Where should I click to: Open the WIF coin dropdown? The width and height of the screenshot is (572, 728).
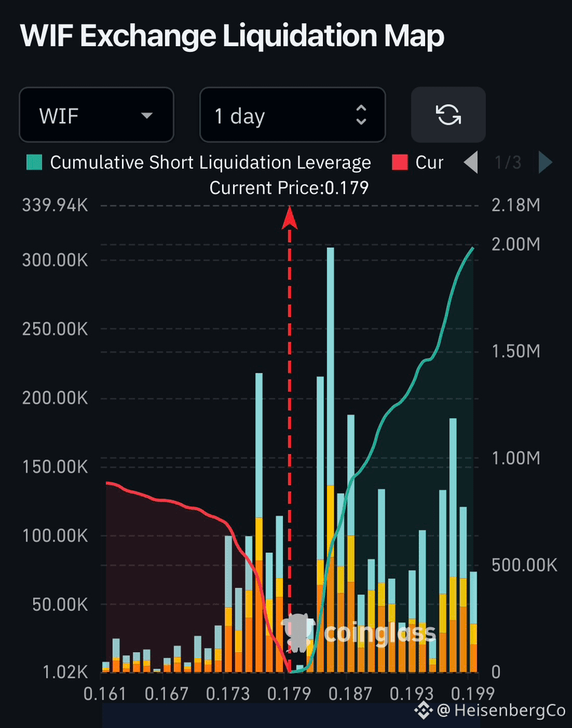click(x=97, y=115)
